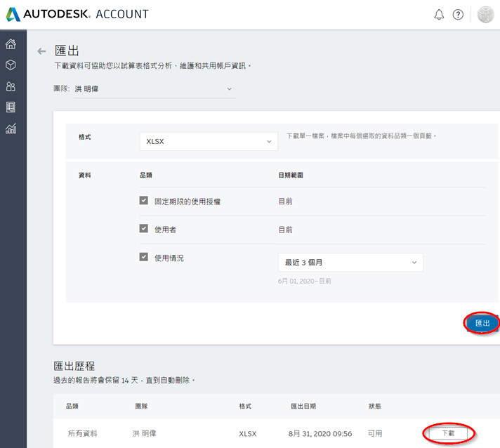Click the 固定期限的使用授權 label
The image size is (500, 448).
(x=187, y=202)
